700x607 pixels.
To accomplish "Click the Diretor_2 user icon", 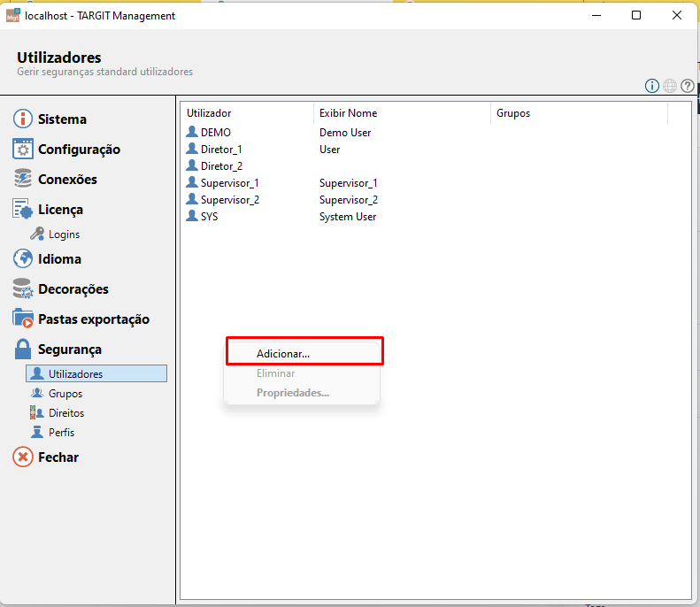I will click(x=192, y=165).
